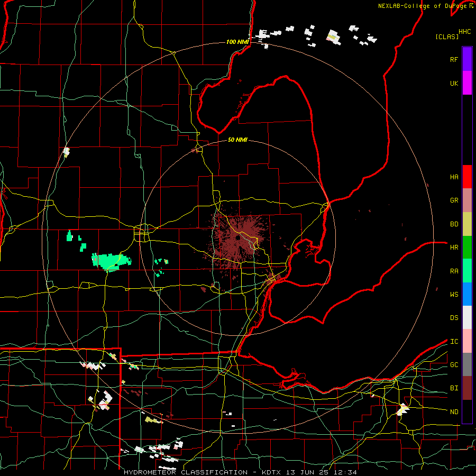Click the '[CLAS]' units label

pos(447,36)
